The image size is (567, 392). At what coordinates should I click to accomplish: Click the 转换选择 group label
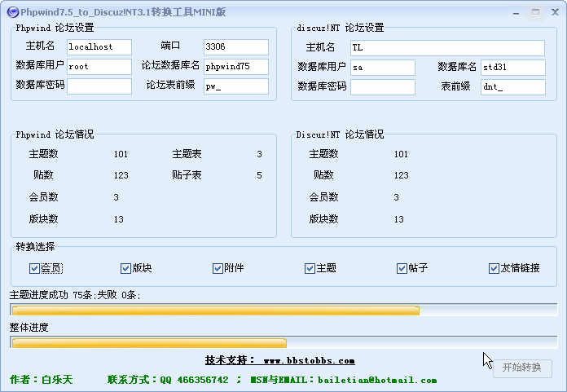(x=35, y=247)
